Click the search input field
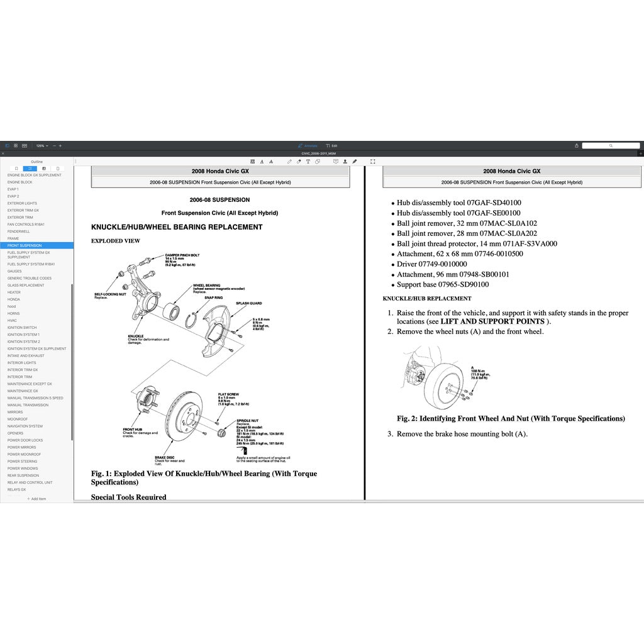Image resolution: width=644 pixels, height=644 pixels. click(x=610, y=145)
